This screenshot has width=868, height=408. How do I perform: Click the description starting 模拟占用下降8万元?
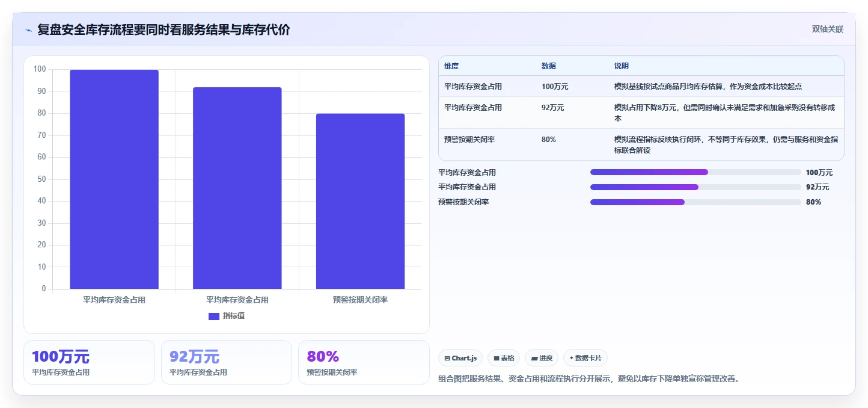725,113
